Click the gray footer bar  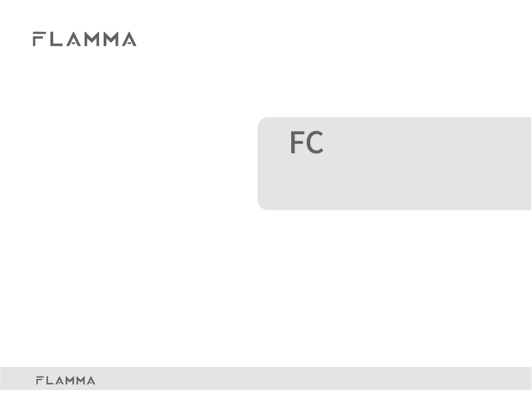(x=266, y=378)
